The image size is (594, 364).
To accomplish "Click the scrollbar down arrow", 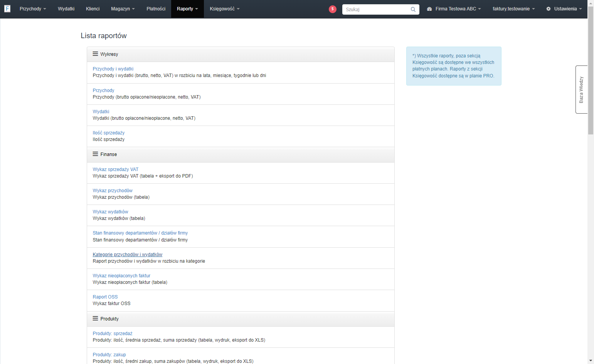I will point(591,361).
